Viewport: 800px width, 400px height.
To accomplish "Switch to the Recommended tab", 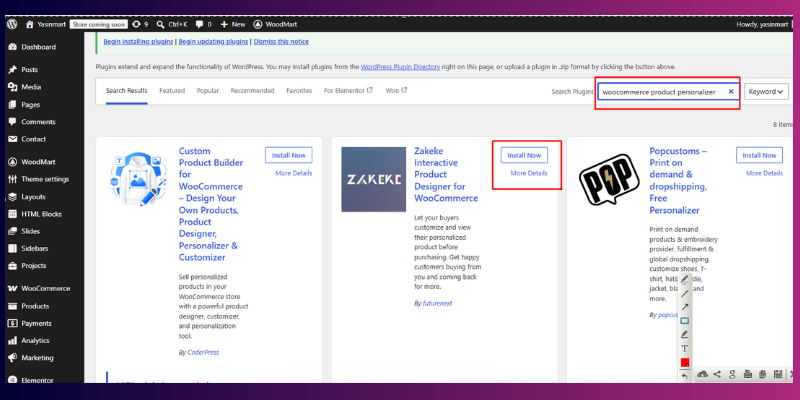I will coord(252,91).
